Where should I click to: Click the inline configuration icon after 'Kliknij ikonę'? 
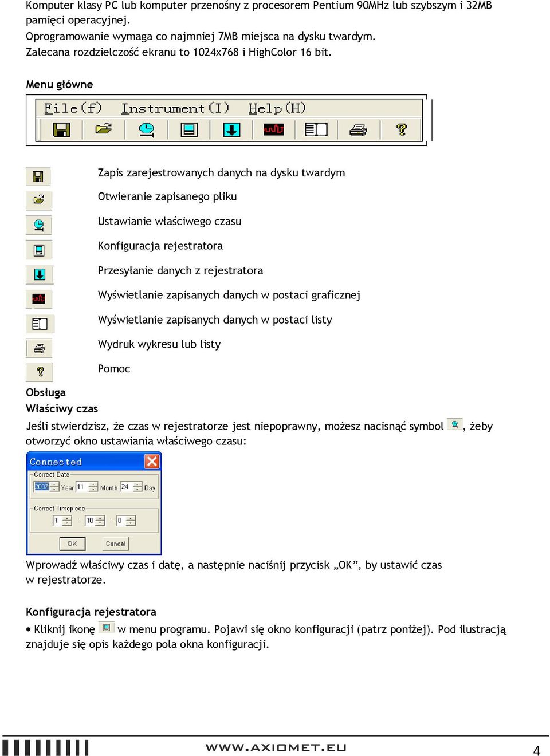[x=107, y=628]
